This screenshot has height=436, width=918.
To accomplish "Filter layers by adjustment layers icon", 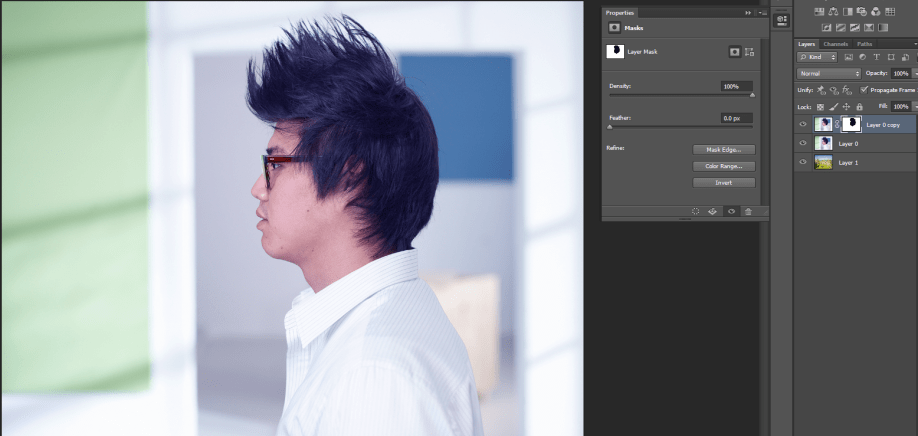I will [862, 57].
